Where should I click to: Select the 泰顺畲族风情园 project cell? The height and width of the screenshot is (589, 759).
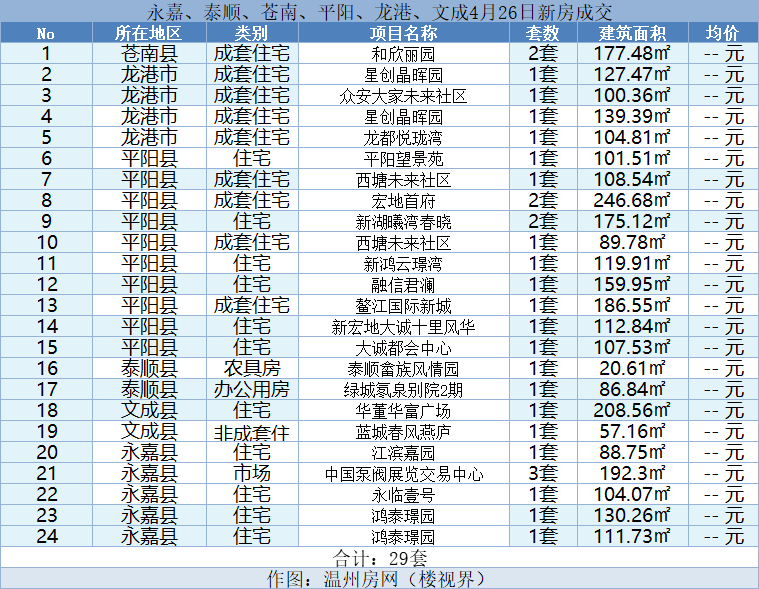pos(403,369)
